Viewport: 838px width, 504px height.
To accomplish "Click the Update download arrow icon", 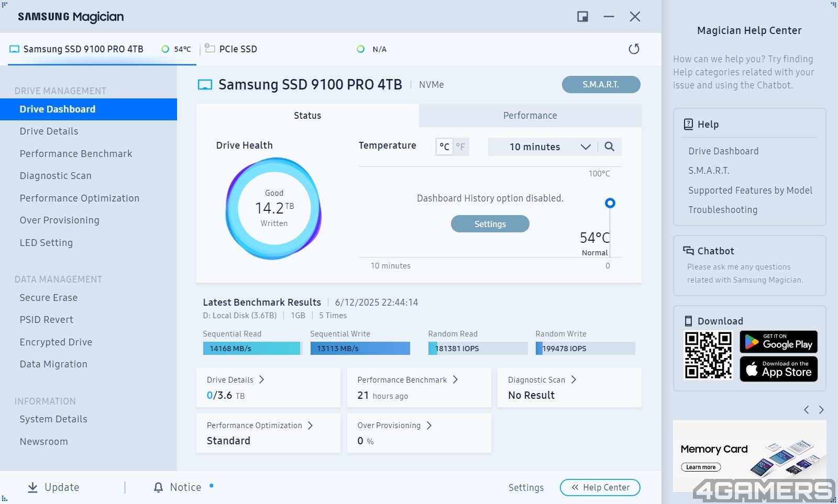I will tap(32, 487).
